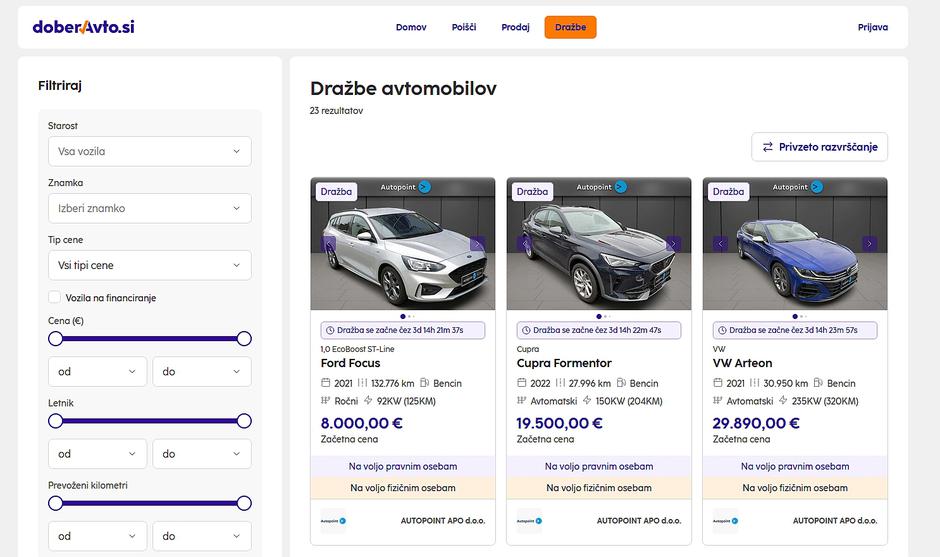Enable Vozila na financiranje checkbox
The height and width of the screenshot is (557, 940).
[55, 297]
